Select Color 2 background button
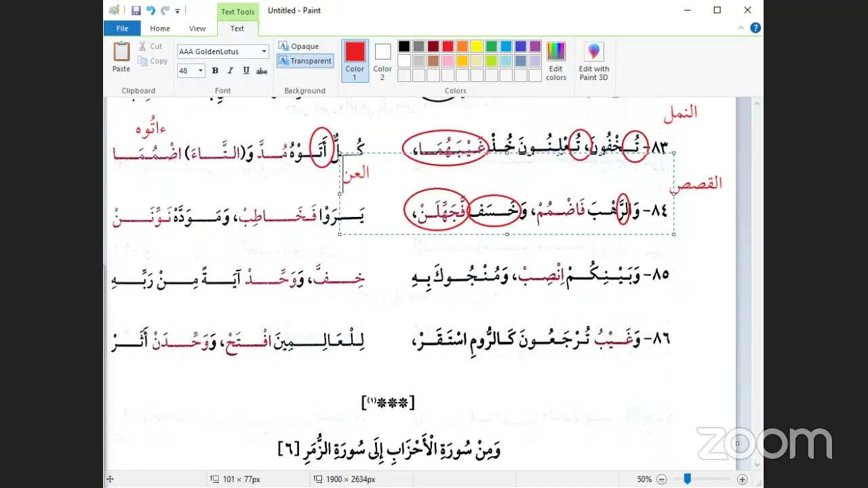 [x=382, y=60]
